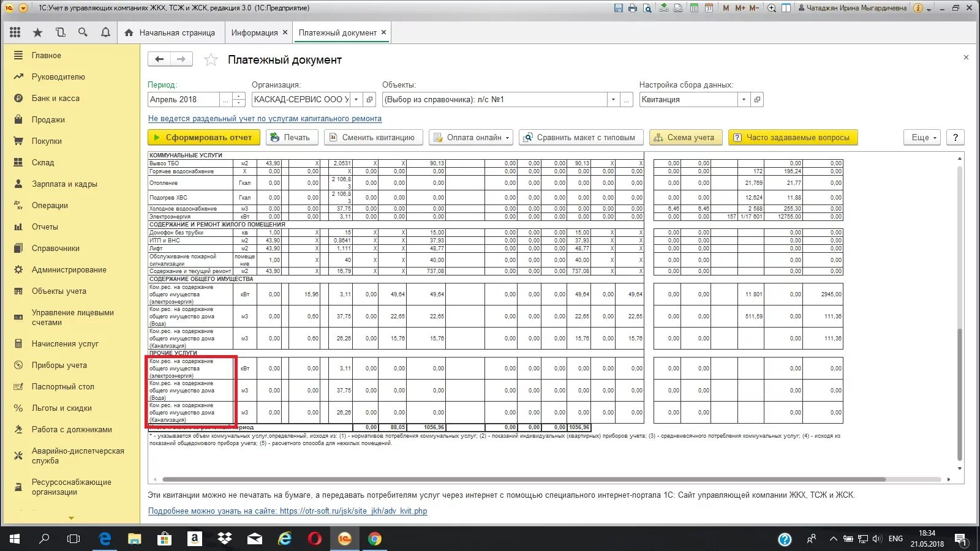Expand the Организация dropdown arrow
The width and height of the screenshot is (980, 551).
(x=356, y=99)
